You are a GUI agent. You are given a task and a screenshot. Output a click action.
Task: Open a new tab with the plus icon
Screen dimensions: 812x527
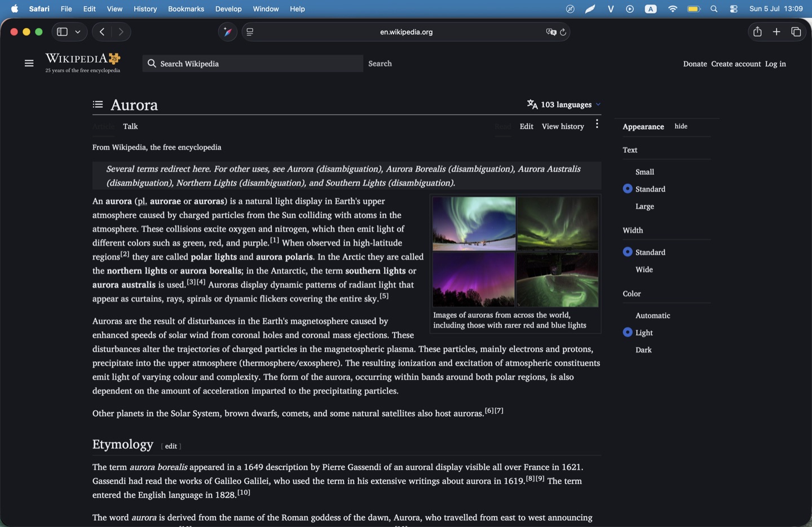[x=776, y=32]
